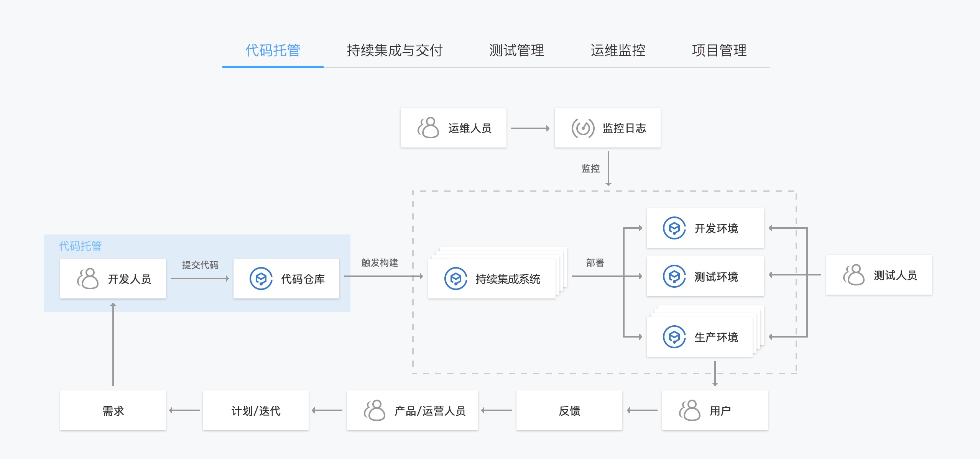
Task: Click the 计划/迭代 box
Action: pyautogui.click(x=256, y=410)
